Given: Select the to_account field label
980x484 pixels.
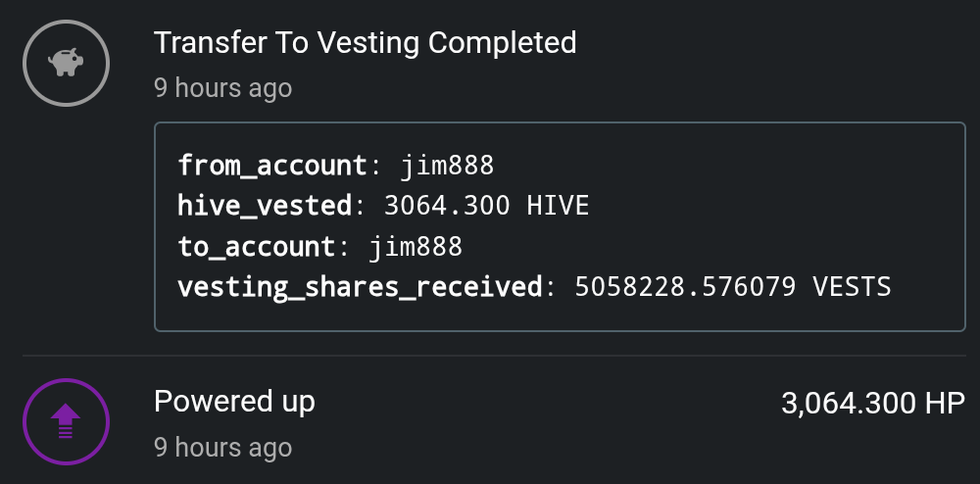Looking at the screenshot, I should pyautogui.click(x=256, y=247).
